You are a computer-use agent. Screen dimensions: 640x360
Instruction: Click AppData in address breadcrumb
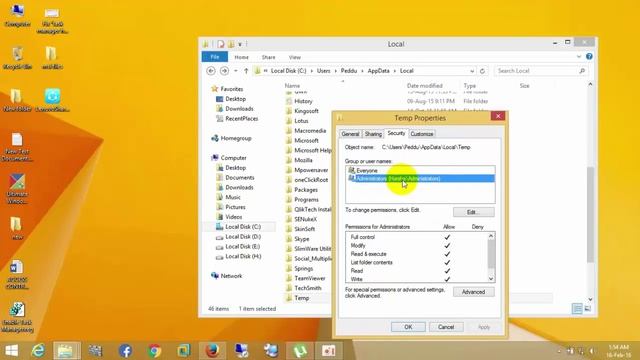tap(378, 71)
